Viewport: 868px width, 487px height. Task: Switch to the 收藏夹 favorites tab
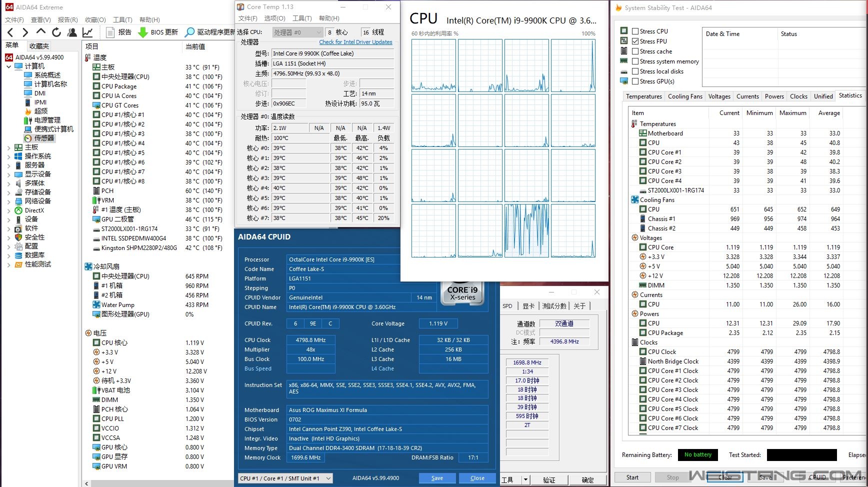click(x=39, y=46)
